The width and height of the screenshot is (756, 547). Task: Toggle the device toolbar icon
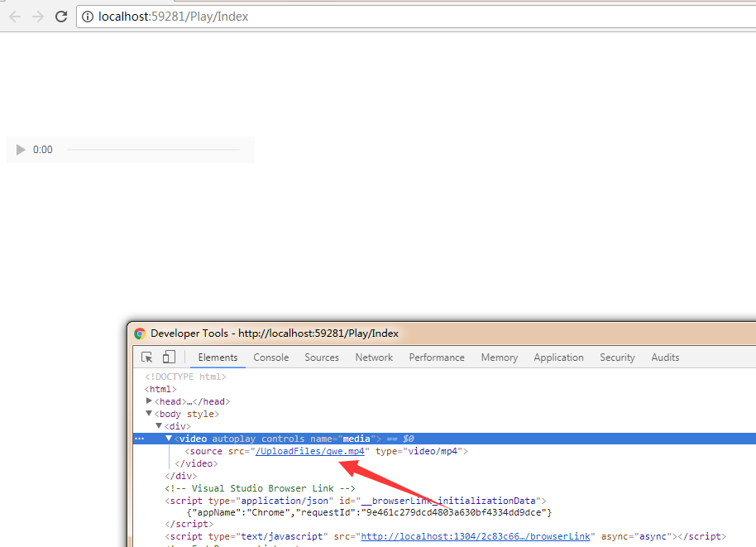[x=169, y=357]
